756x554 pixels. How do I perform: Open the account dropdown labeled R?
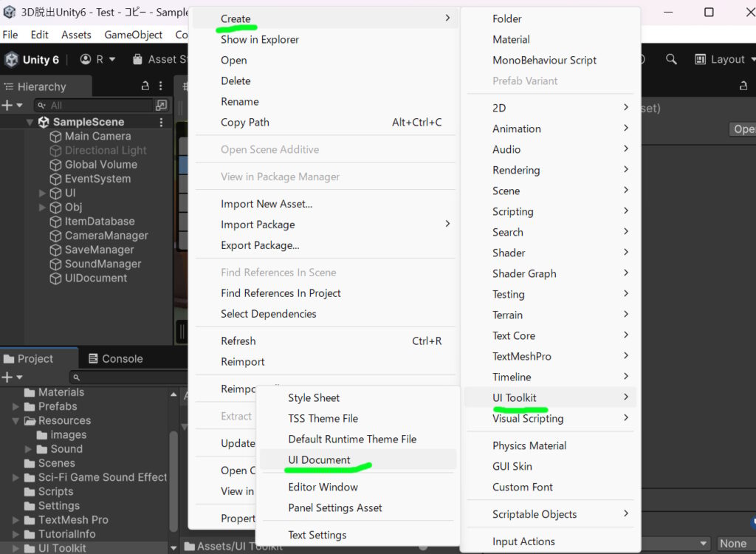coord(98,59)
